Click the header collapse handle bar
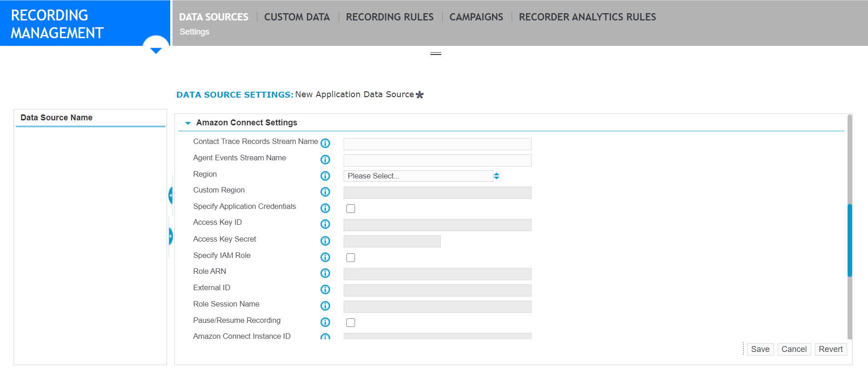This screenshot has height=371, width=868. (436, 54)
